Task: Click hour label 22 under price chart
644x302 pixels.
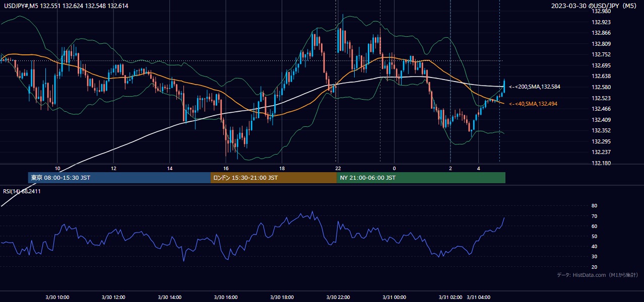Action: click(x=338, y=168)
